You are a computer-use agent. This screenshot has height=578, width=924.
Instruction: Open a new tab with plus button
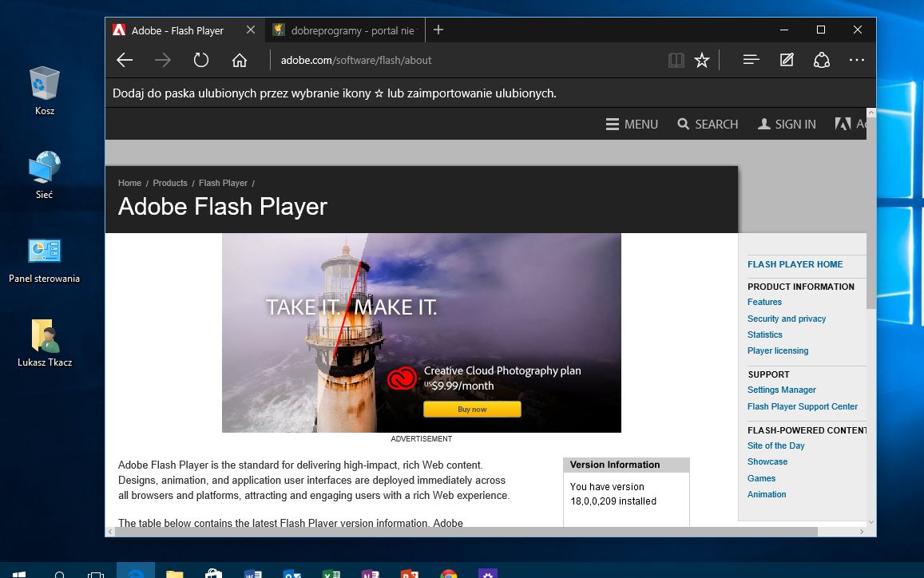(438, 30)
